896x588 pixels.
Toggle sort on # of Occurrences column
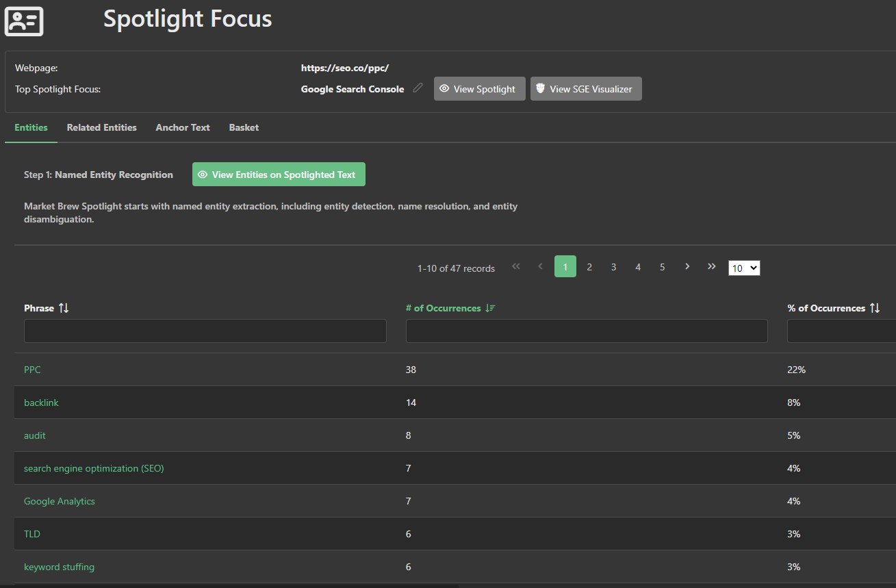[489, 308]
